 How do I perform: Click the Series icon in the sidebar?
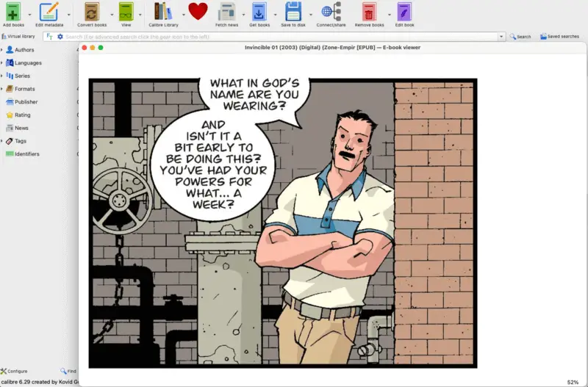[x=10, y=76]
